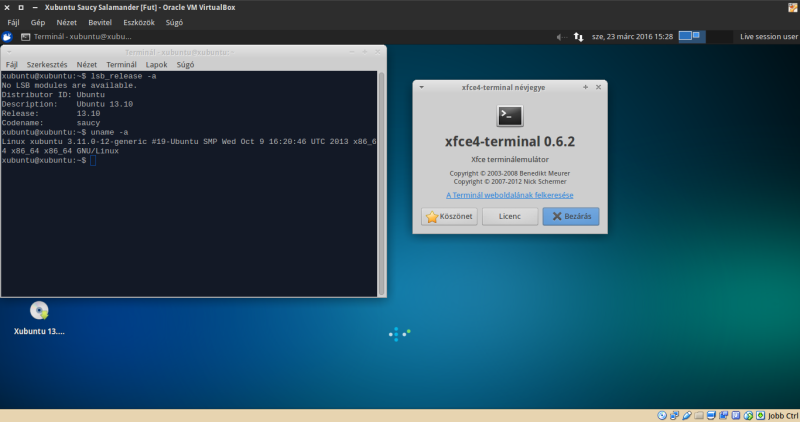Open VirtualBox Nézet menu
The height and width of the screenshot is (422, 800).
pos(67,22)
